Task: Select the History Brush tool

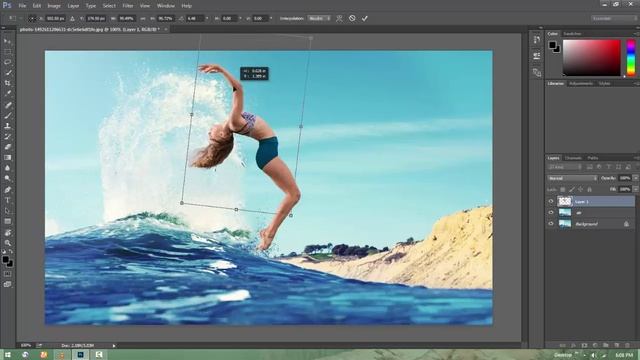Action: click(7, 137)
